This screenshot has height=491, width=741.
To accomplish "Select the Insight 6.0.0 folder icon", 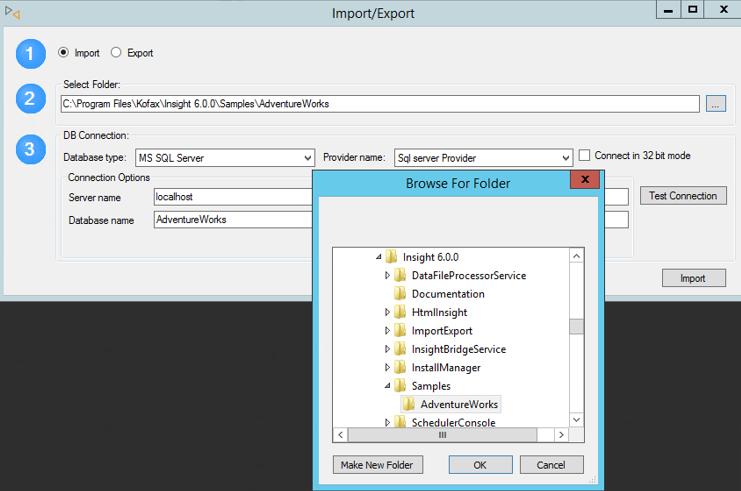I will [x=391, y=257].
